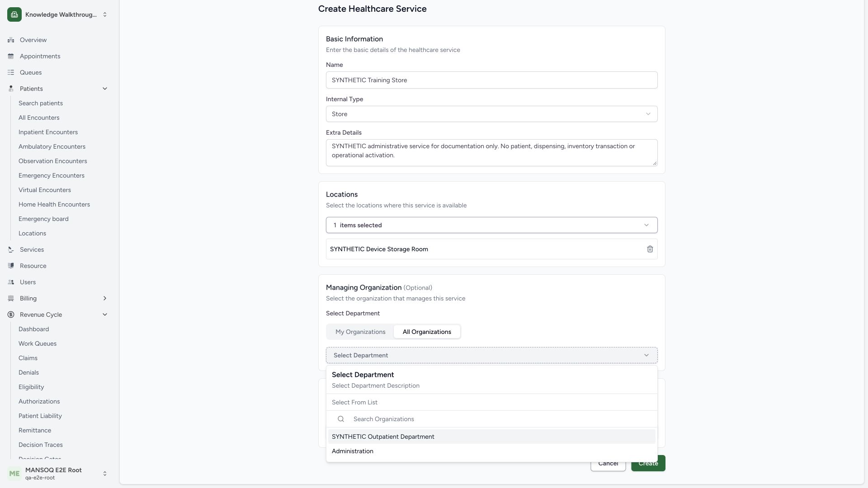Open Revenue Cycle Dashboard
Image resolution: width=868 pixels, height=488 pixels.
click(x=33, y=329)
